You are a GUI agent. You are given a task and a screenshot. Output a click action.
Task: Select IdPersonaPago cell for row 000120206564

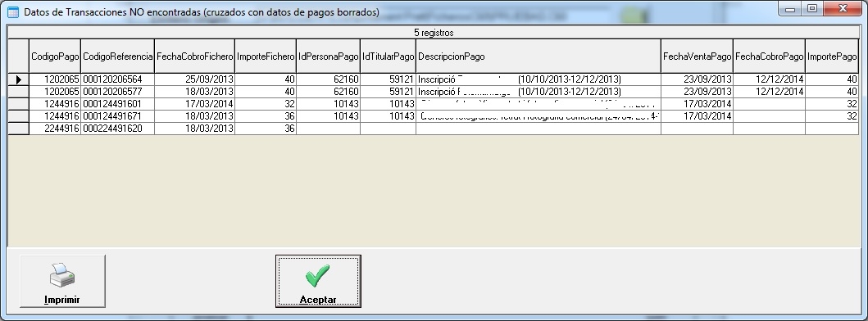(x=329, y=79)
